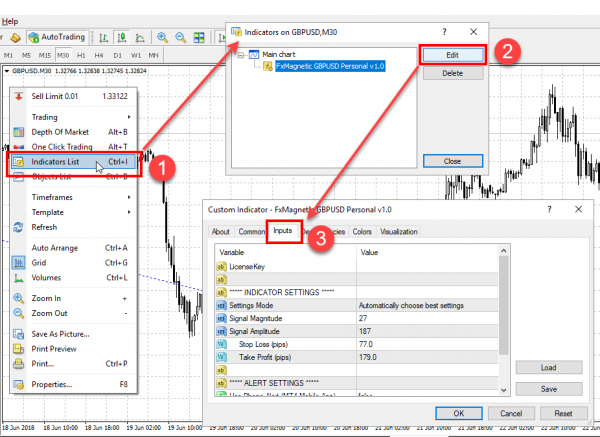Click the Close button in Indicators dialog

[453, 161]
